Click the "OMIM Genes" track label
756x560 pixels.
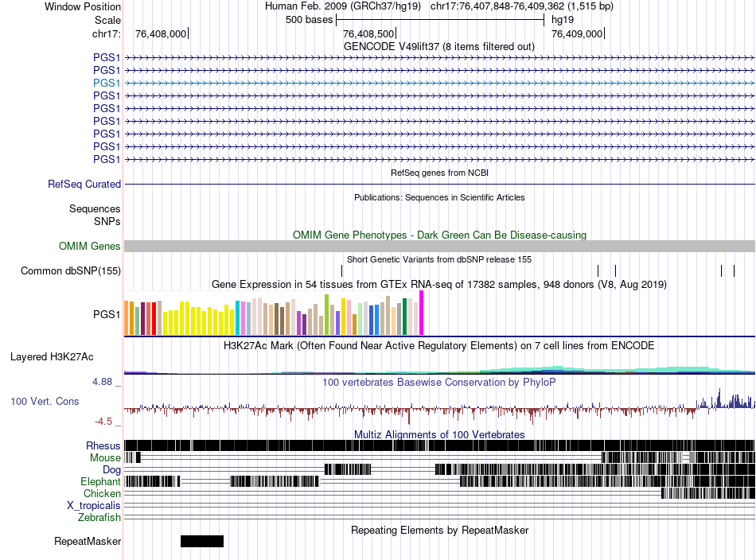coord(90,247)
